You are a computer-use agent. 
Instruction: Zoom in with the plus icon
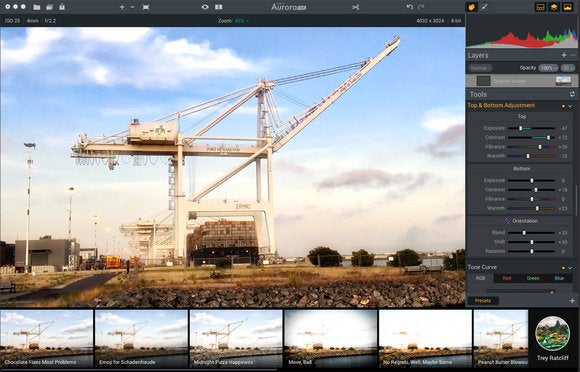(122, 7)
